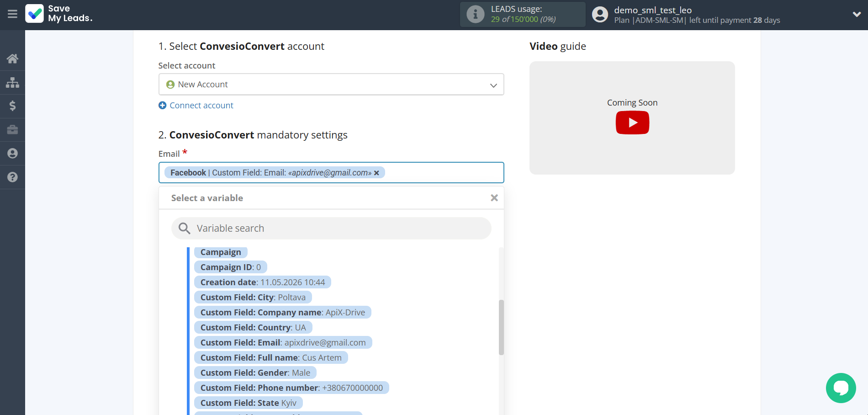Play the video guide
868x415 pixels.
click(x=632, y=122)
